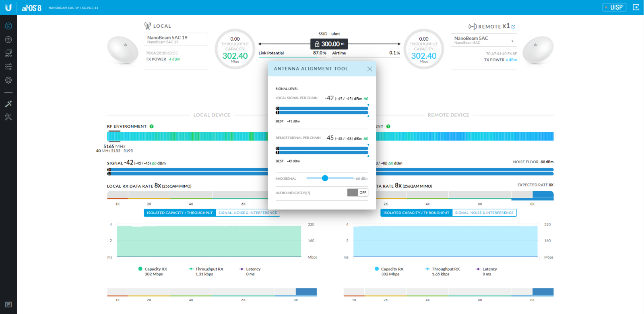Toggle the Audio Indicator switch on
644x314 pixels.
[357, 193]
